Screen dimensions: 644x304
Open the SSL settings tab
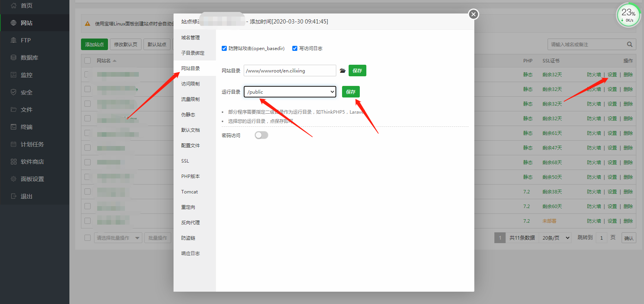(185, 161)
